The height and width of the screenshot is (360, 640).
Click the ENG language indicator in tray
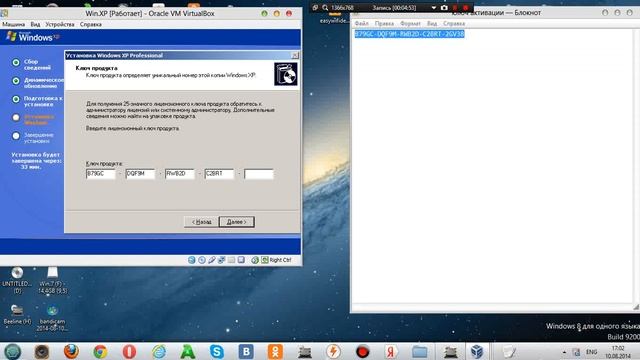pos(591,351)
